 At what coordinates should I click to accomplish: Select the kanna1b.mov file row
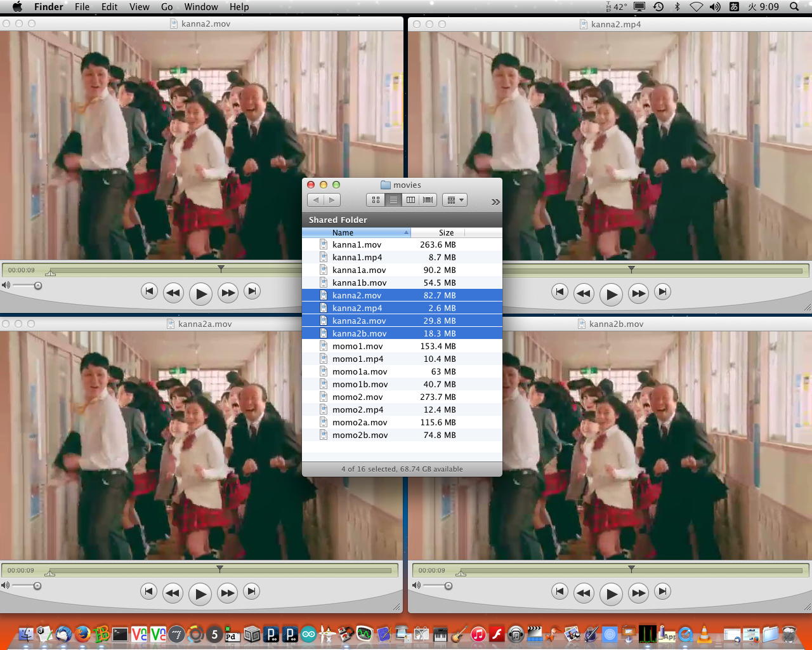click(x=402, y=282)
